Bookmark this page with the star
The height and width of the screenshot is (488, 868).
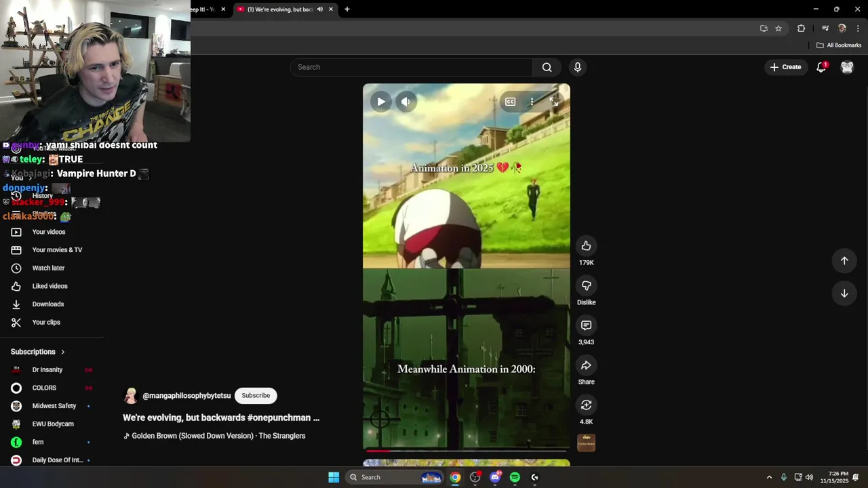pyautogui.click(x=778, y=28)
